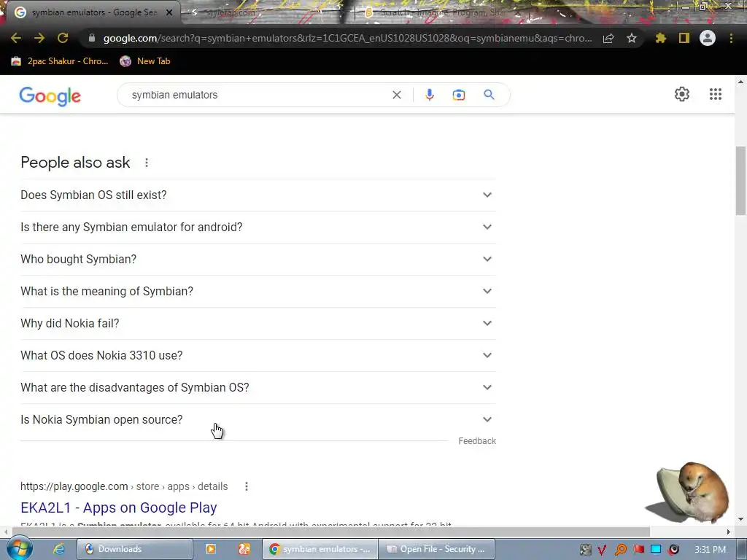This screenshot has height=560, width=747.
Task: Open options for play.google.com result
Action: [x=247, y=486]
